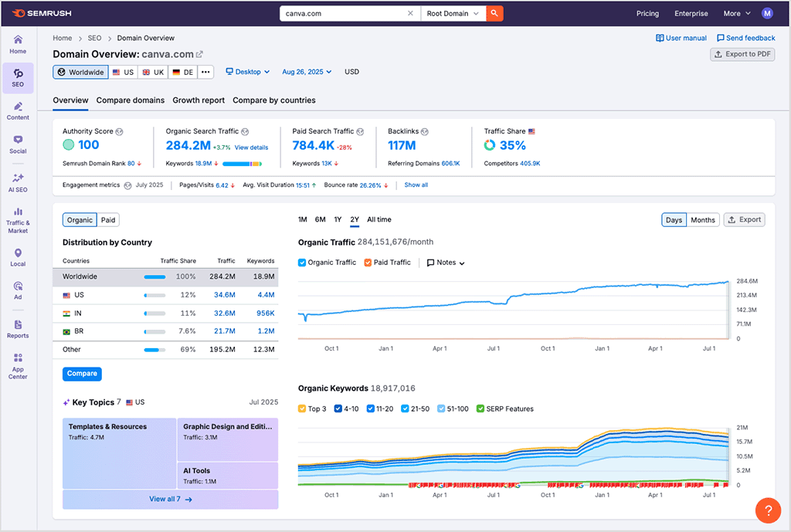The height and width of the screenshot is (532, 791).
Task: Open the Templates & Resources topic tile
Action: coord(120,453)
